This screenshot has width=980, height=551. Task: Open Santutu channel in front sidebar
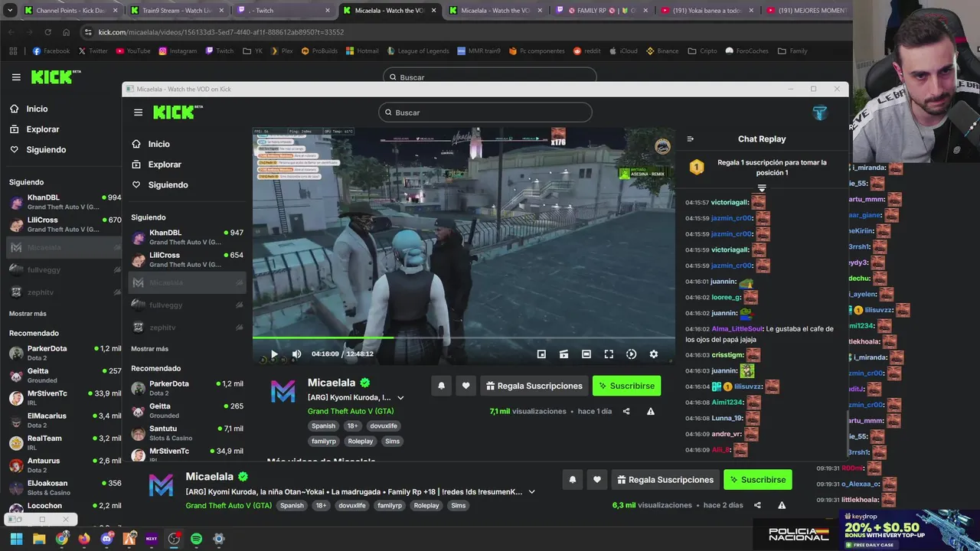click(187, 433)
